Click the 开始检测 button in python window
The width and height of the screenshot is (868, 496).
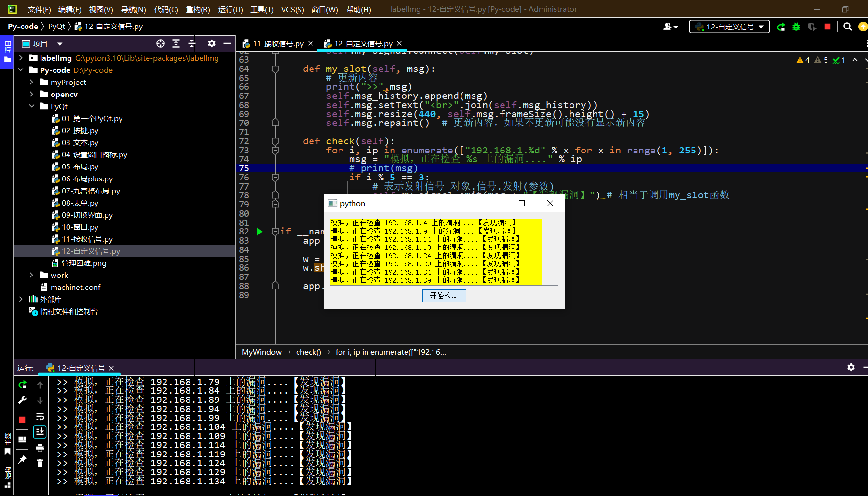[x=444, y=296]
